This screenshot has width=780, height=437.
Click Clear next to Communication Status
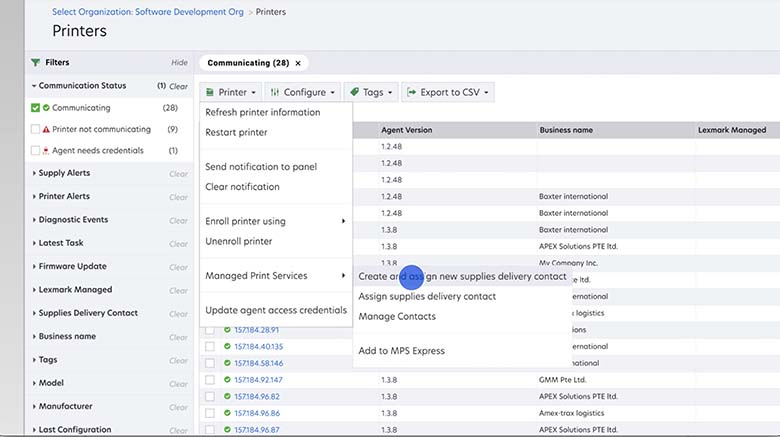tap(178, 87)
